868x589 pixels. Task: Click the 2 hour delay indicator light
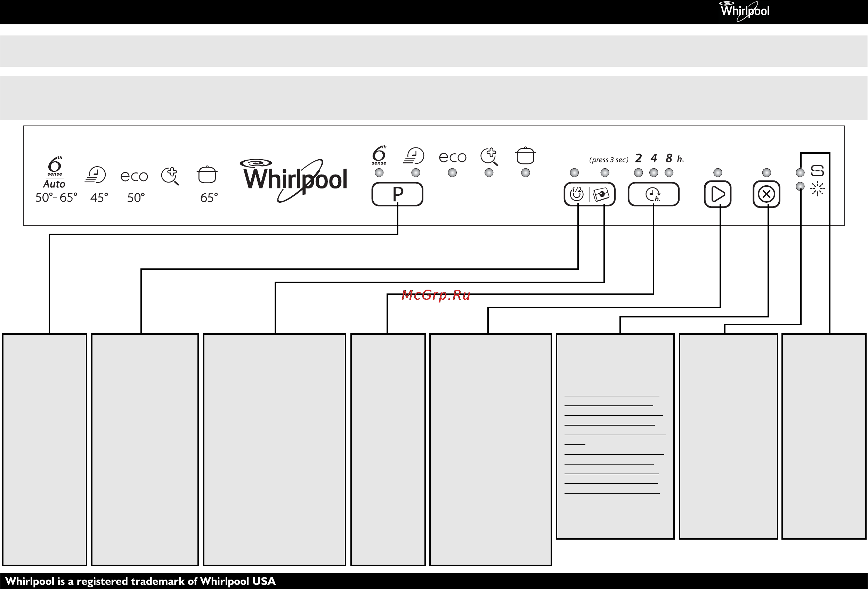(x=639, y=172)
